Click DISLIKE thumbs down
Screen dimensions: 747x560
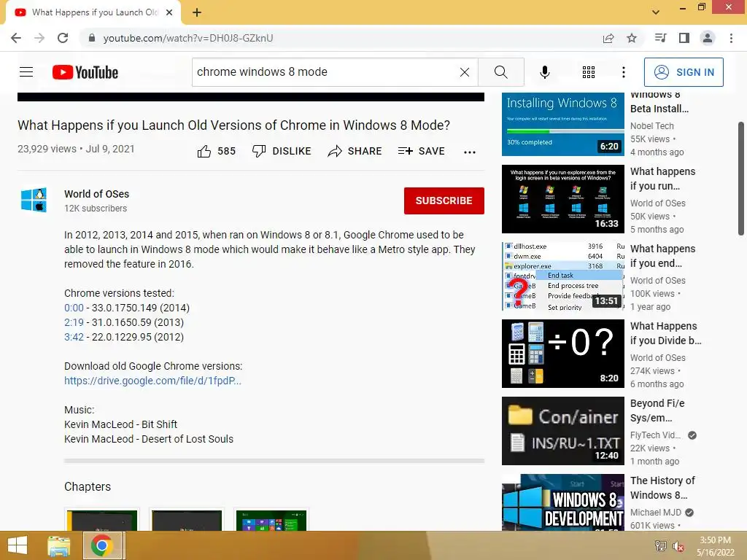(x=282, y=151)
